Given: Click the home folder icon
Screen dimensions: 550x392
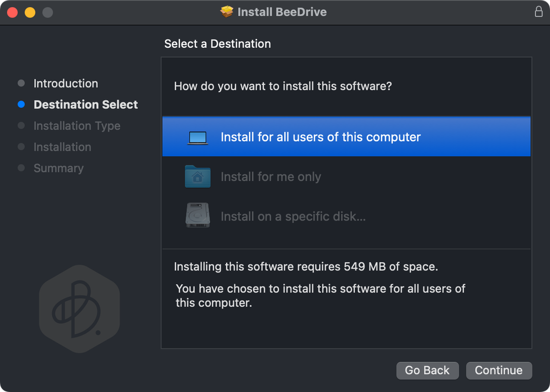Looking at the screenshot, I should [197, 176].
